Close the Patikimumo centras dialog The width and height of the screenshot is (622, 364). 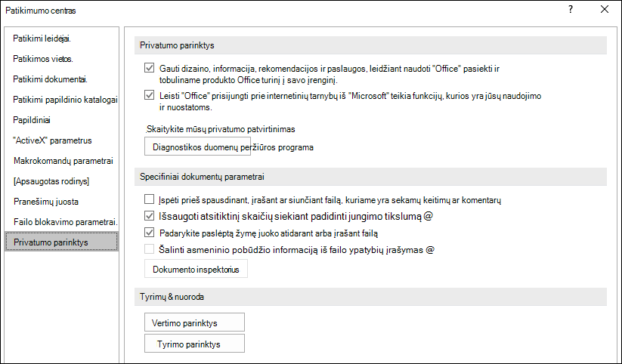[x=604, y=10]
